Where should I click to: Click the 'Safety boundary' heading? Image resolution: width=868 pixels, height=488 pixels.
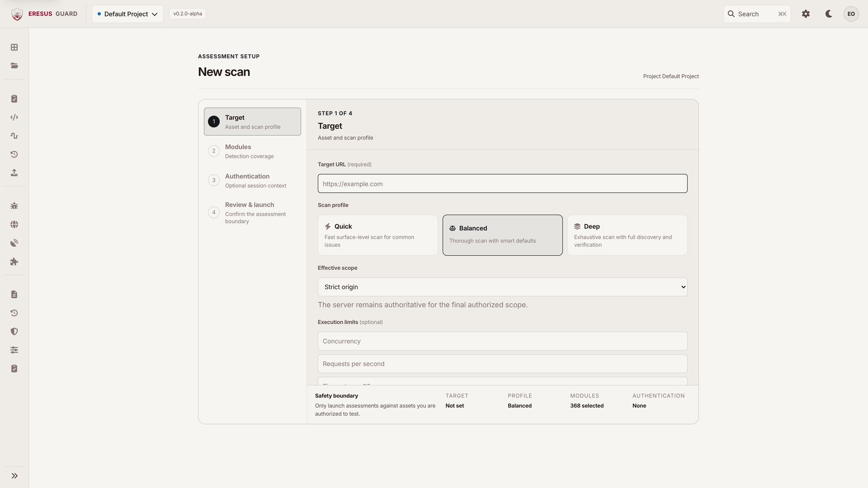pos(336,396)
